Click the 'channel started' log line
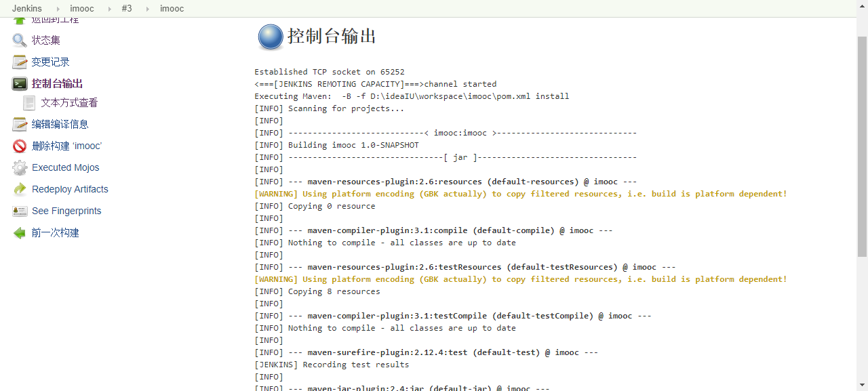Viewport: 868px width, 391px height. 375,84
